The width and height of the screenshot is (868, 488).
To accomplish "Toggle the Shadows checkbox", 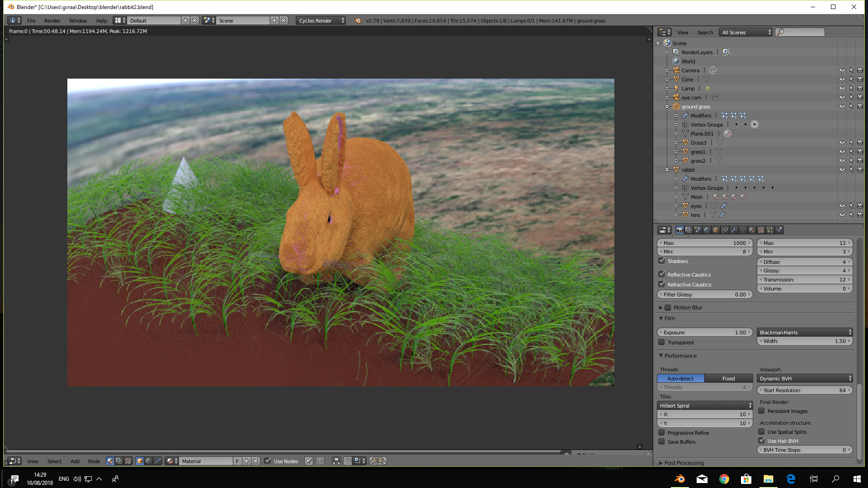I will click(x=662, y=261).
